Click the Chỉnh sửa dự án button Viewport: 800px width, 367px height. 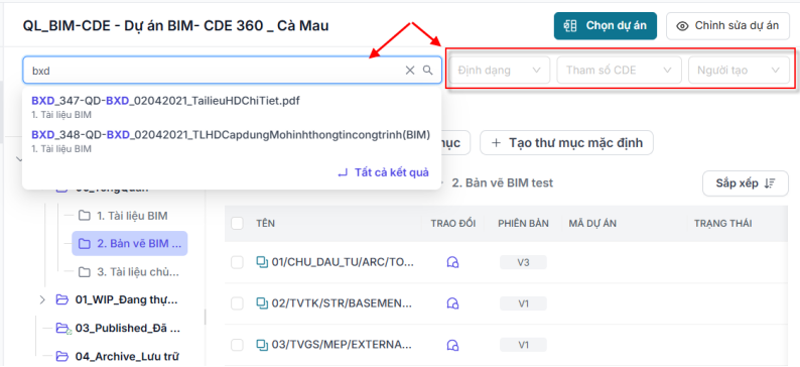point(728,26)
